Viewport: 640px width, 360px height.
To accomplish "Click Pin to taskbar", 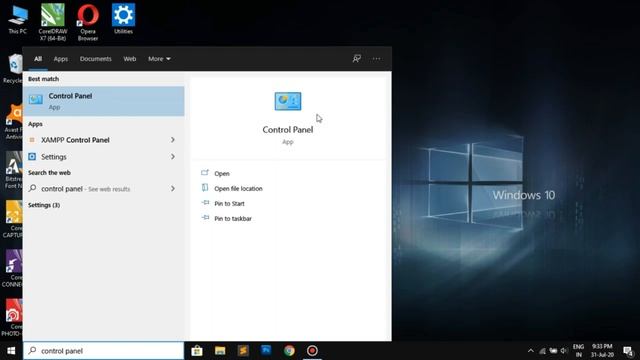I will (233, 219).
